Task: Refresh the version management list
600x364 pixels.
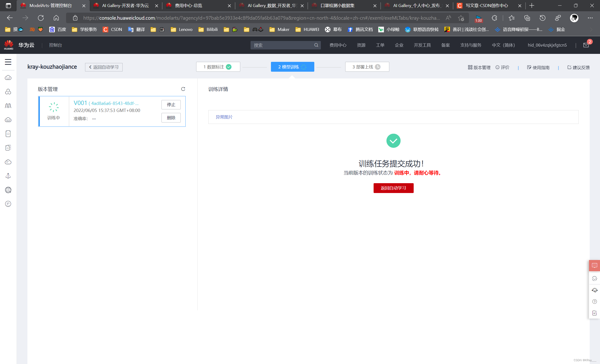Action: coord(183,89)
